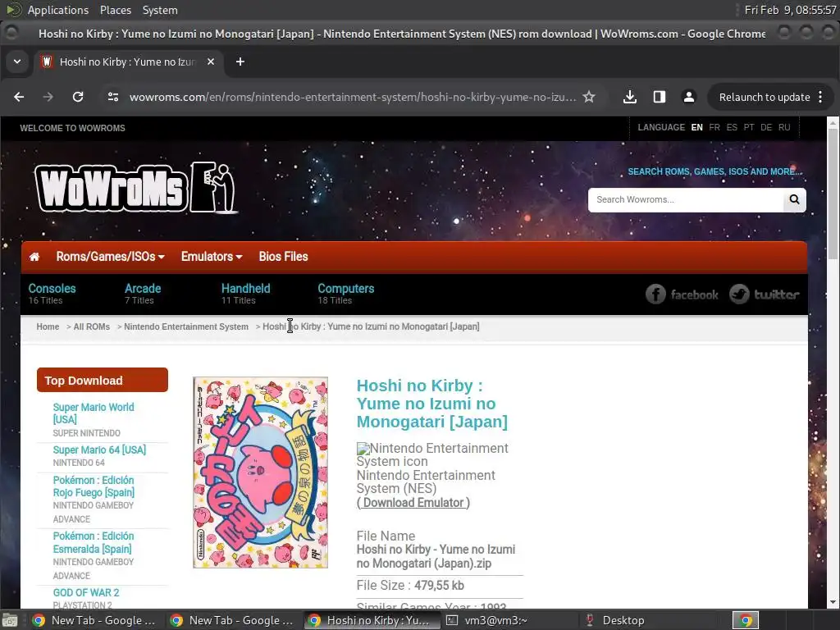Open Nintendo Entertainment System breadcrumb

(186, 326)
